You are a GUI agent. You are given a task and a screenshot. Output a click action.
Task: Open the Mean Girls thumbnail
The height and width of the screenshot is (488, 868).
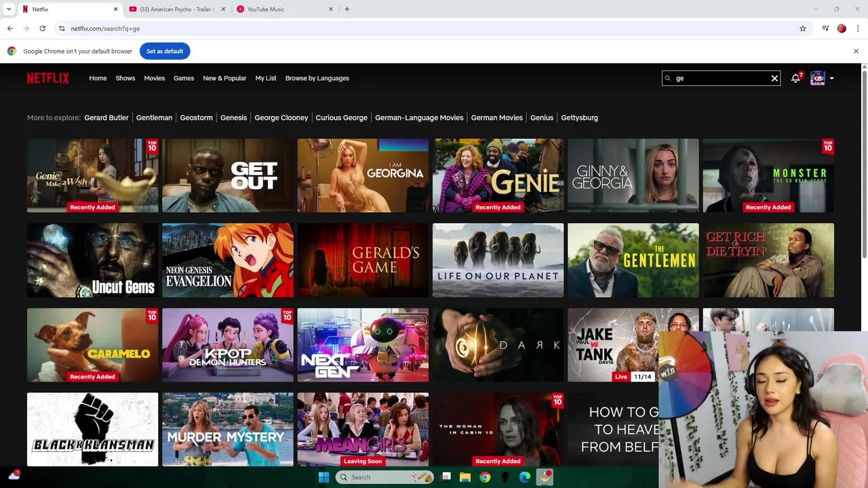tap(363, 430)
